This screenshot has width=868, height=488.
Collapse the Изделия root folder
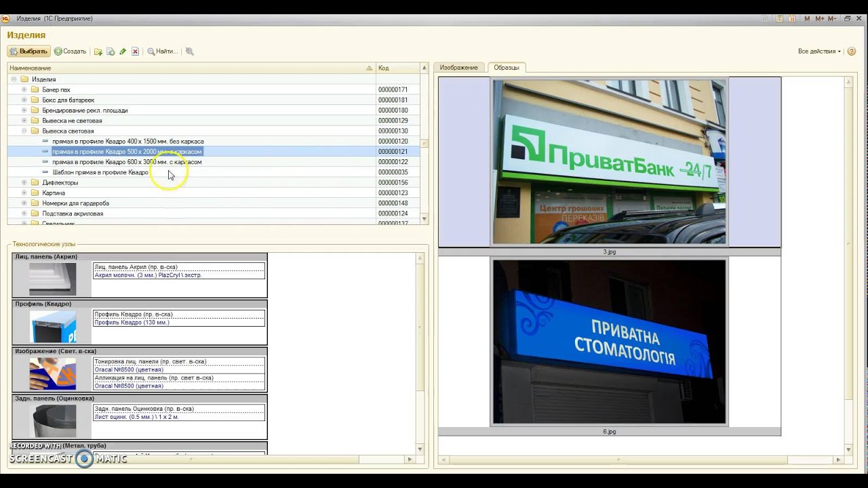coord(14,79)
